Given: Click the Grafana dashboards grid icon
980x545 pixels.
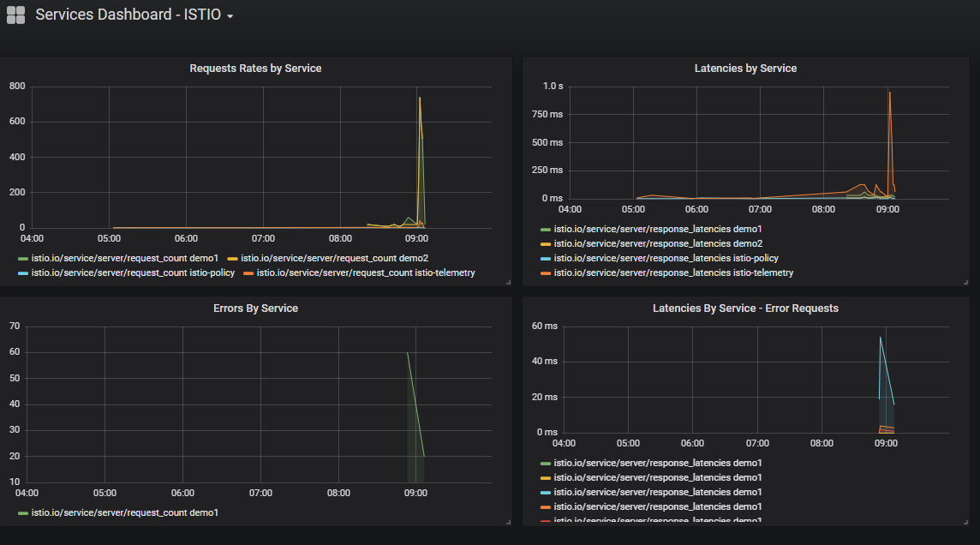Looking at the screenshot, I should pos(16,15).
